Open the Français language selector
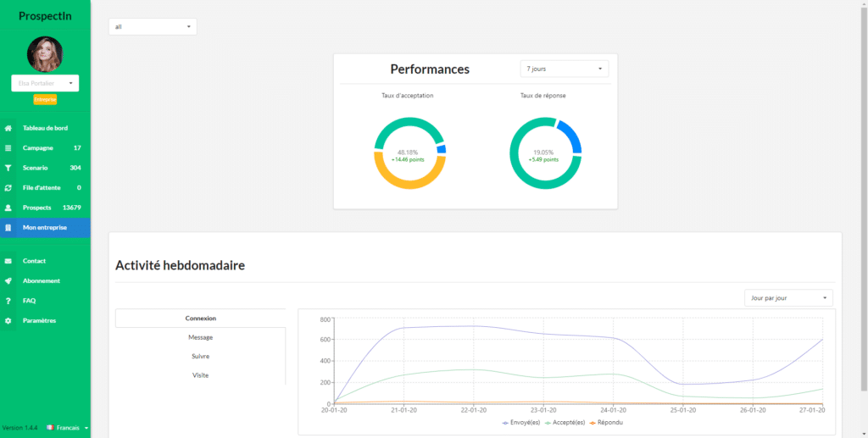The width and height of the screenshot is (868, 438). tap(68, 428)
